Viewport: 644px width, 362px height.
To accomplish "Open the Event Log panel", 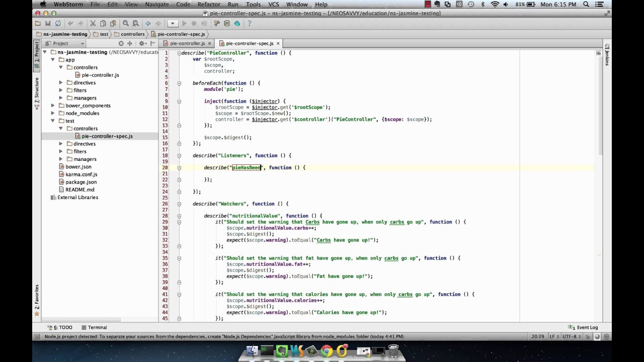I will [584, 327].
